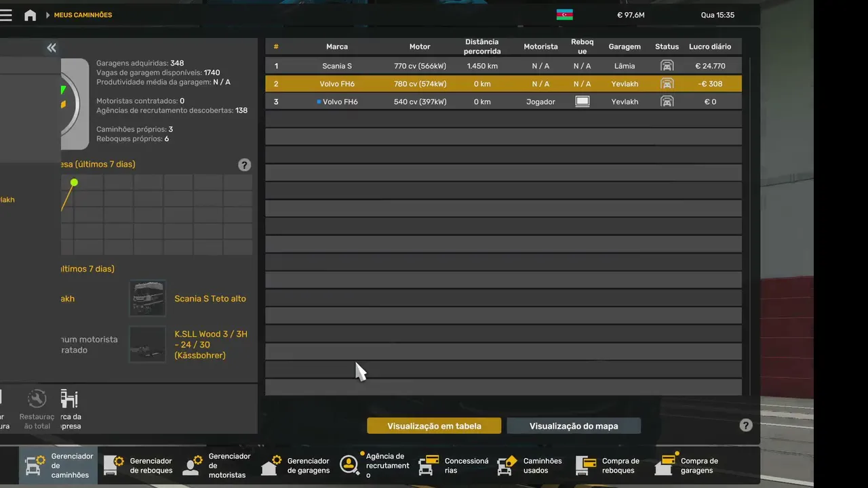This screenshot has width=868, height=488.
Task: Open Gerenciador de motoristas tab
Action: point(216,466)
